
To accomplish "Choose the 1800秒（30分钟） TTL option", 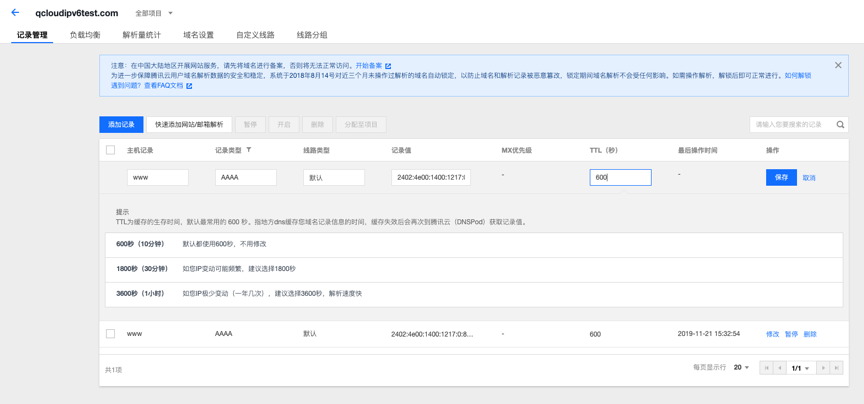I will [473, 269].
